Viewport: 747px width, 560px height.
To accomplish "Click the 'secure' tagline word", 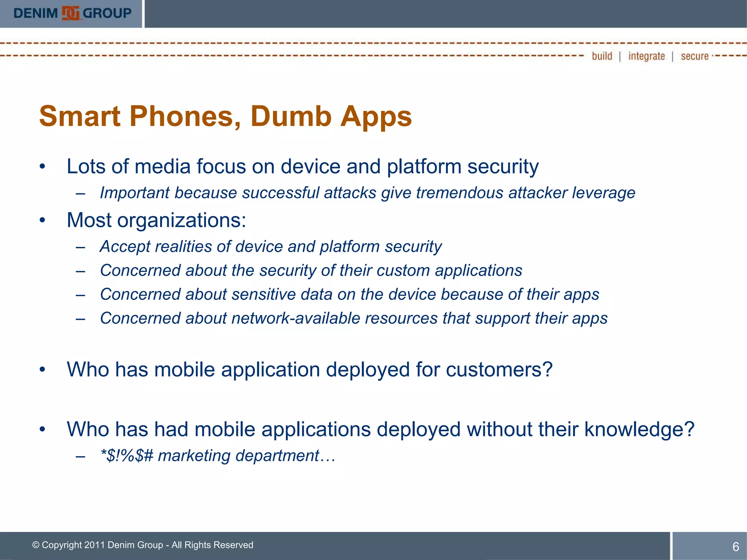I will (694, 56).
